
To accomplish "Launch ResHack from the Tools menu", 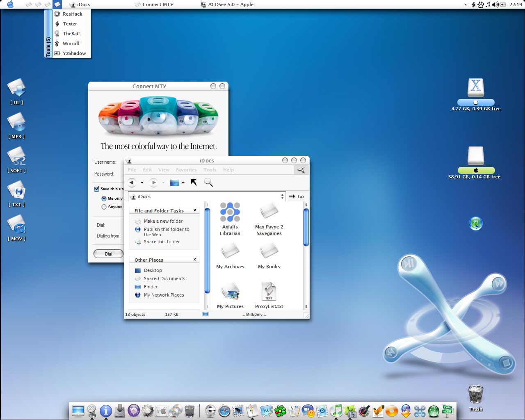I will [x=72, y=14].
